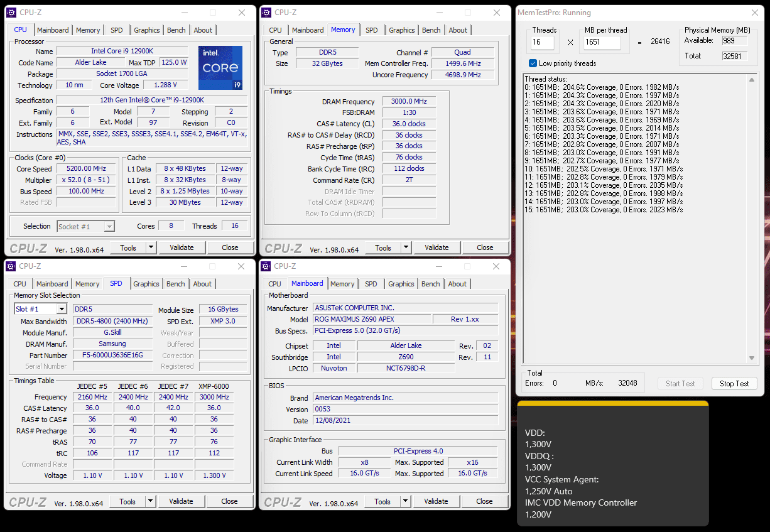Click the XMP-6000 column header
The image size is (770, 532).
point(214,386)
